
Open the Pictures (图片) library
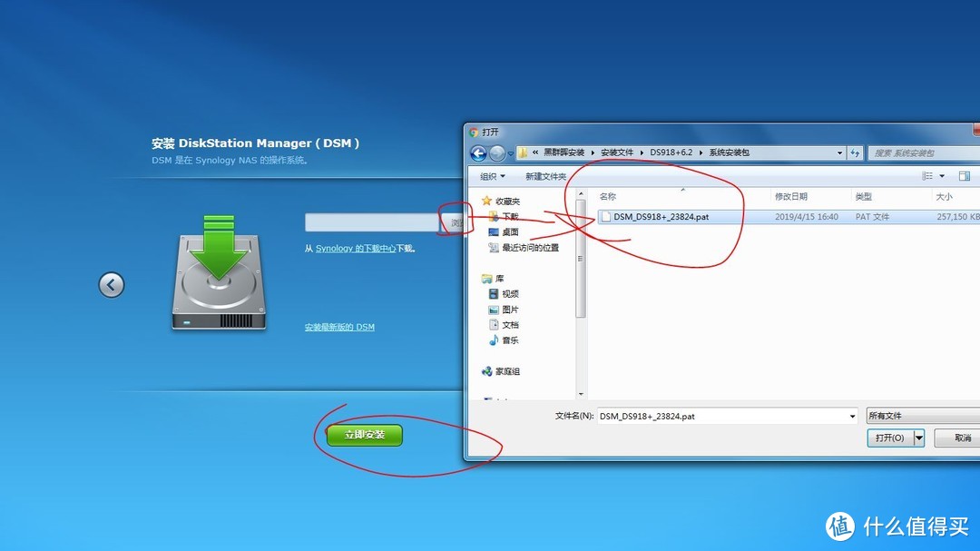click(504, 310)
